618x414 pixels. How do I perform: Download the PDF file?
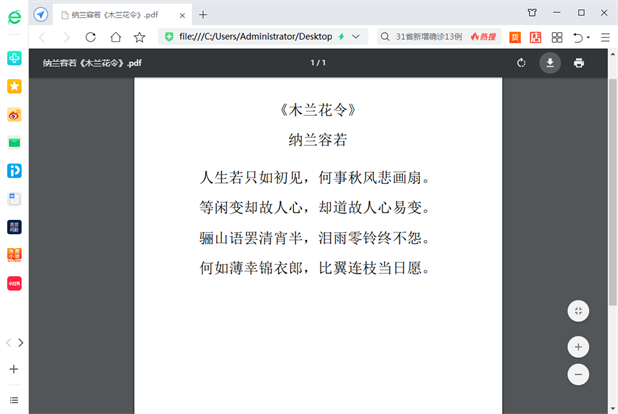pyautogui.click(x=550, y=63)
